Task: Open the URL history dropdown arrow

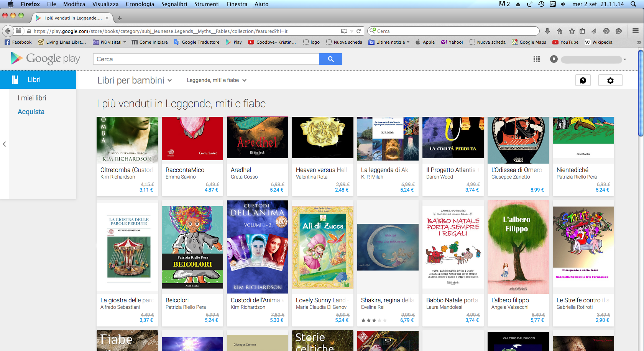Action: tap(352, 31)
